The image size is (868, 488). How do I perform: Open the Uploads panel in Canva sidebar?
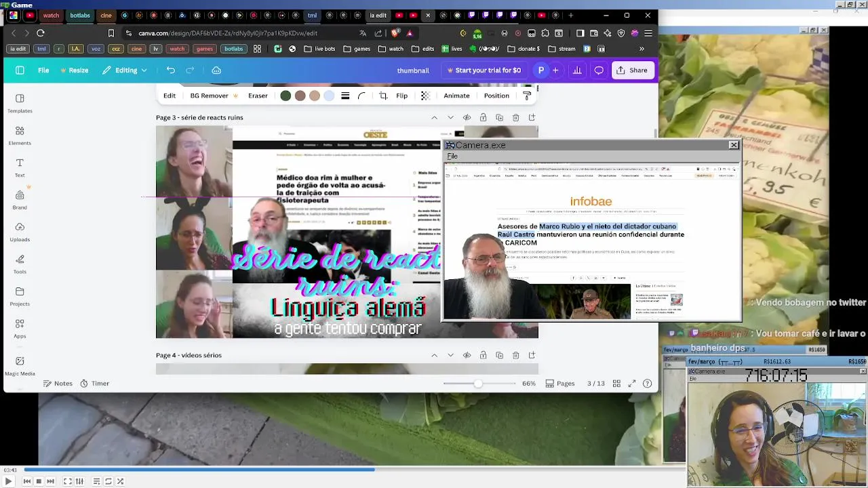coord(20,232)
